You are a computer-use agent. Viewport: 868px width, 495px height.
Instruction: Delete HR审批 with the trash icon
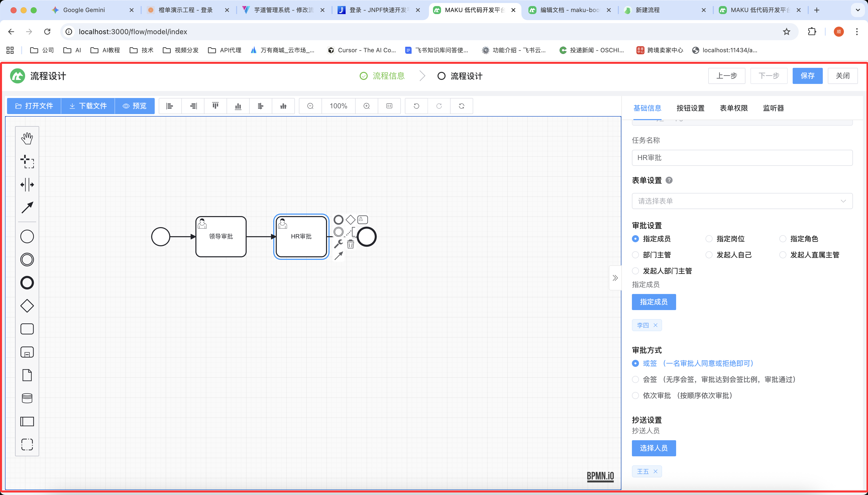pos(351,244)
